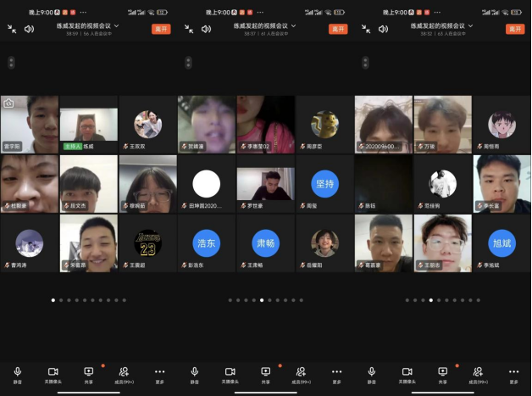Tap the drag handle dots in the left screen
This screenshot has height=396, width=532.
click(x=10, y=63)
